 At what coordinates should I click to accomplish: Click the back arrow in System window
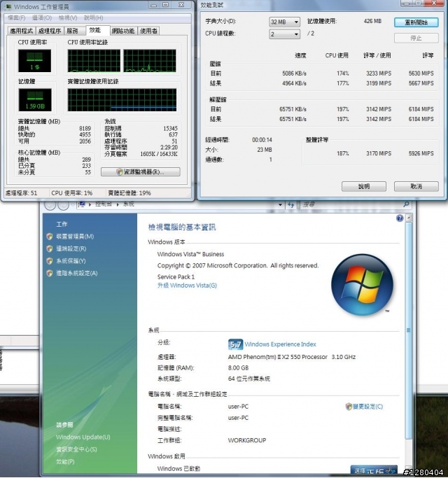coord(50,205)
